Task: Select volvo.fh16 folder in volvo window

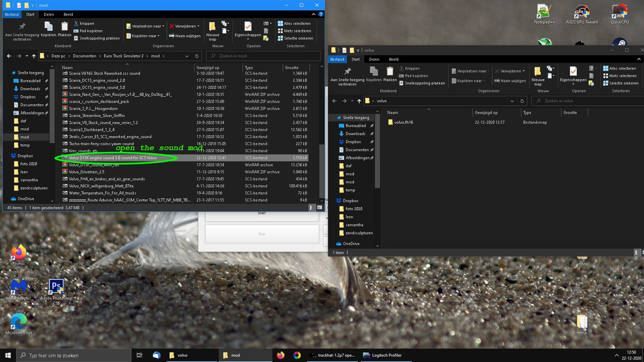Action: 400,122
